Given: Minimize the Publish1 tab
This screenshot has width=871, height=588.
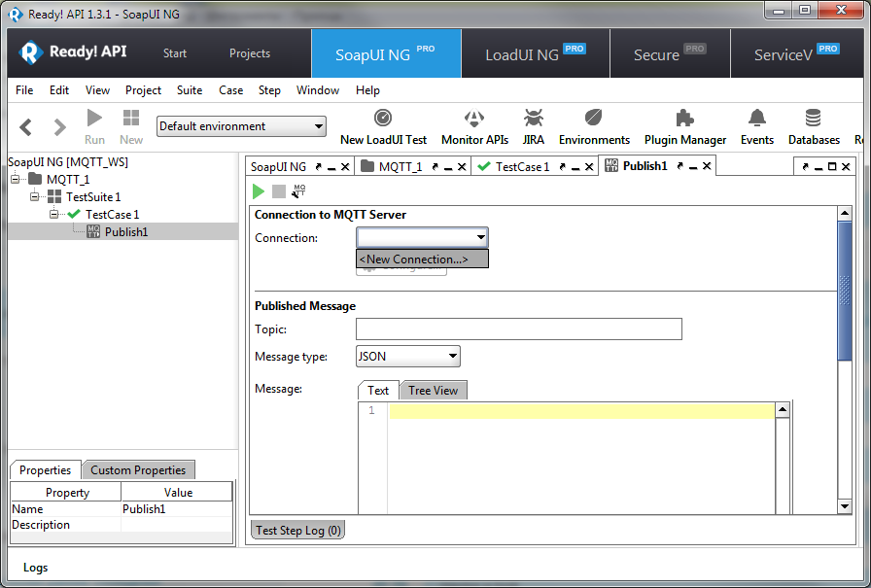Looking at the screenshot, I should 693,166.
